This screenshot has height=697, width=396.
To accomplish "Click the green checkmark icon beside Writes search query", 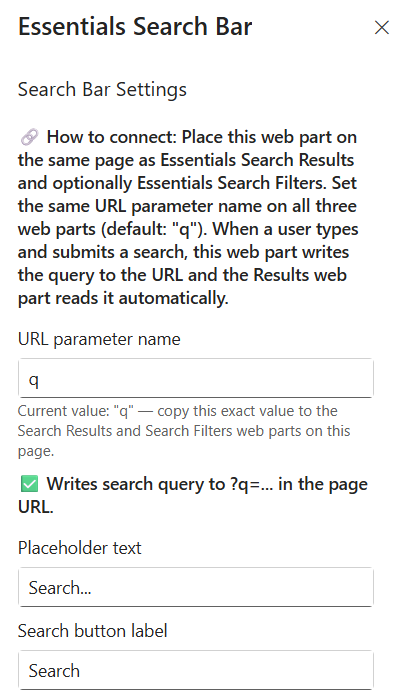I will (x=30, y=484).
